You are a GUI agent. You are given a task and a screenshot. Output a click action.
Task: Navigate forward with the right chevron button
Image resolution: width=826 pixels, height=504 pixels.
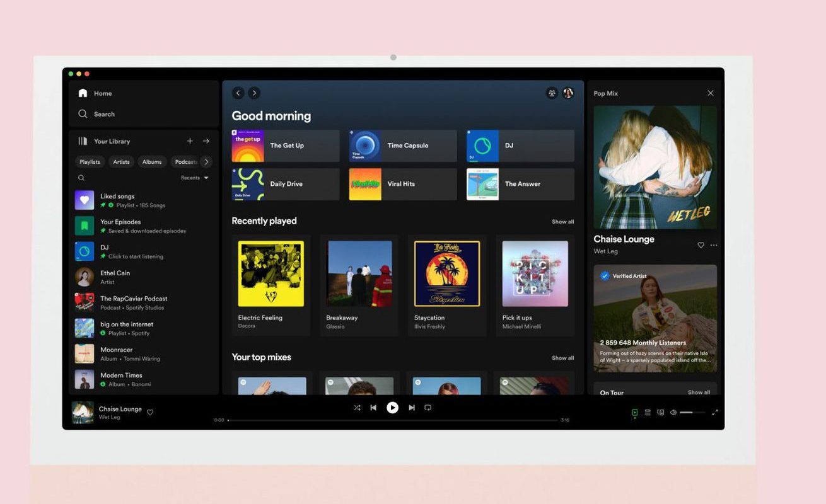[254, 93]
